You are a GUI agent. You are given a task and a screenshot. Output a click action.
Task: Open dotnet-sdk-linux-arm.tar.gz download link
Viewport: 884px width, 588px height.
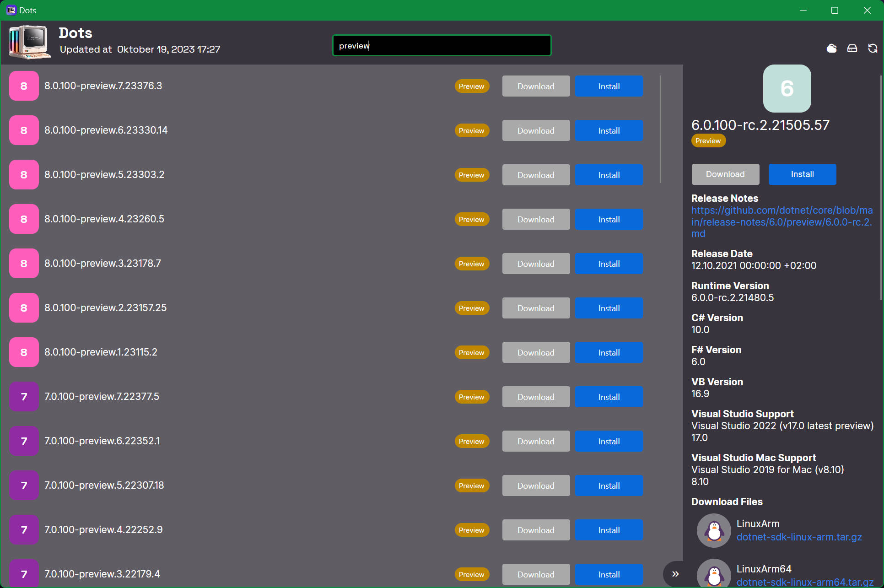(799, 537)
